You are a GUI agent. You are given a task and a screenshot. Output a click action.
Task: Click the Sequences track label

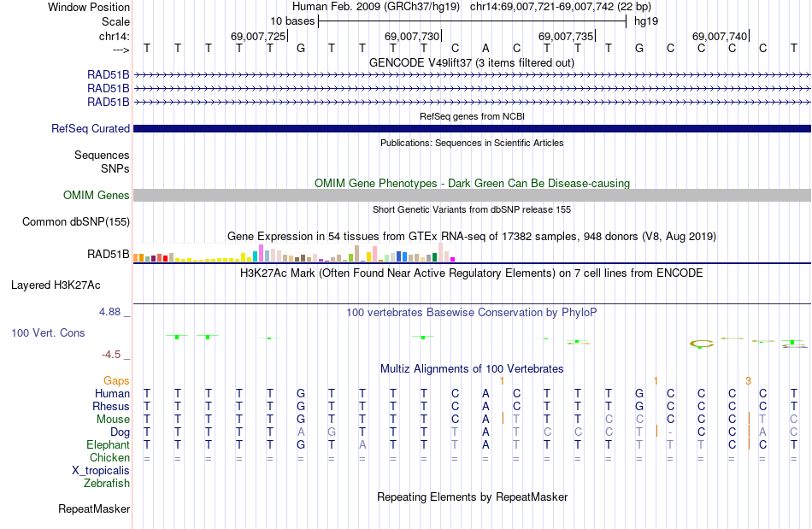pos(102,155)
